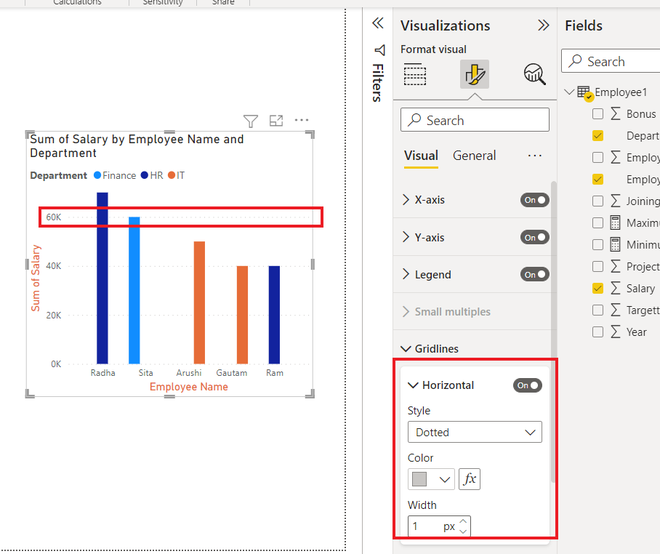The width and height of the screenshot is (660, 554).
Task: Click the Visualizations Search box
Action: [x=475, y=120]
